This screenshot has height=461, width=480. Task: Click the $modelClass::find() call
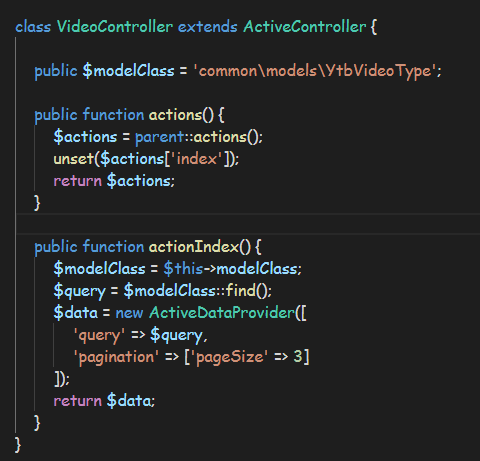pos(198,291)
